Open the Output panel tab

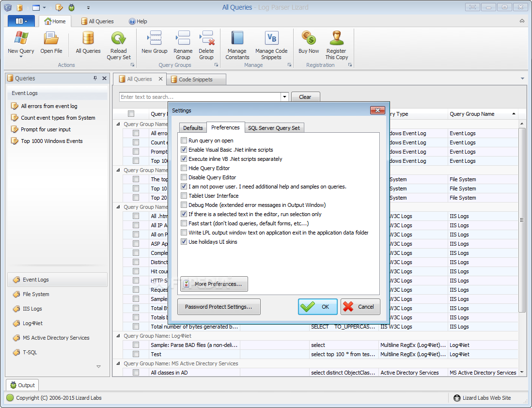tap(22, 385)
